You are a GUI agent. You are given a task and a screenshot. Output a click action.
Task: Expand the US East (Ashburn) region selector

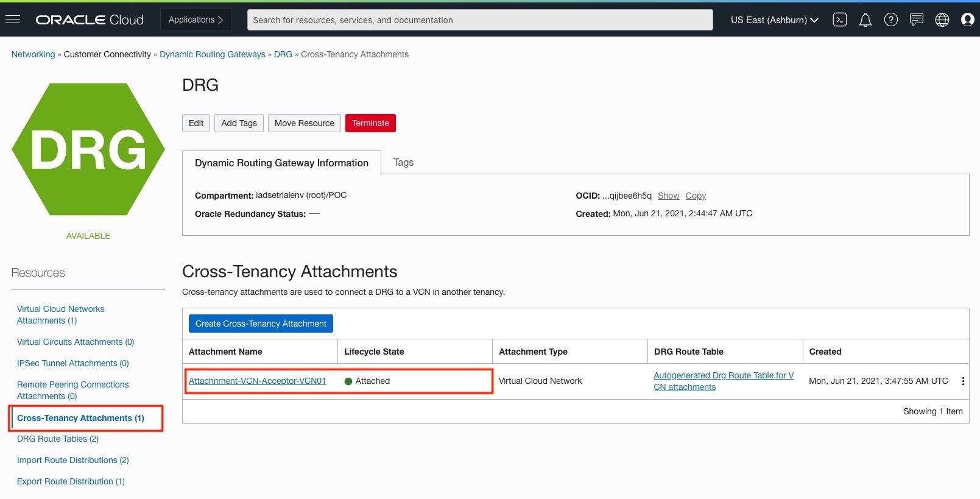(775, 20)
